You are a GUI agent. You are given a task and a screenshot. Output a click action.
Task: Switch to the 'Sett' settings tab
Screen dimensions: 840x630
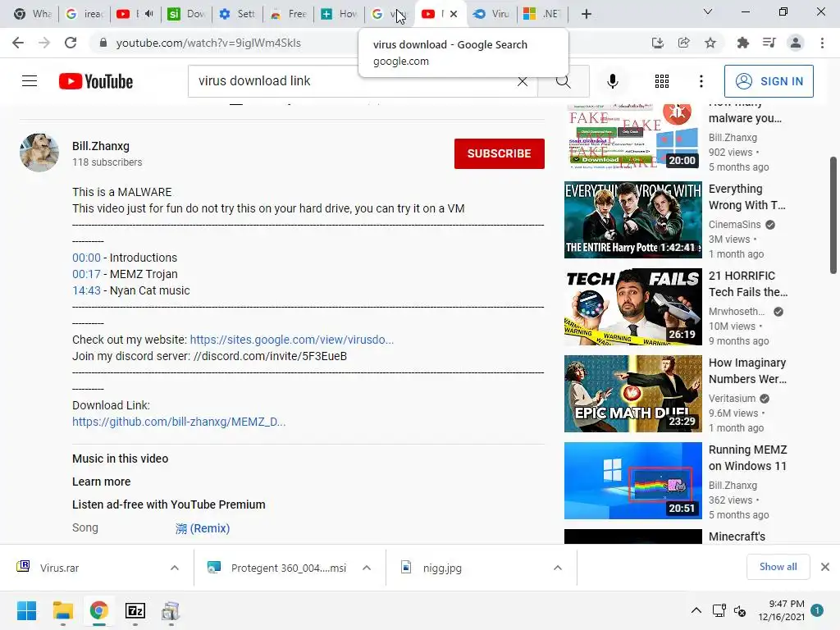click(x=237, y=14)
